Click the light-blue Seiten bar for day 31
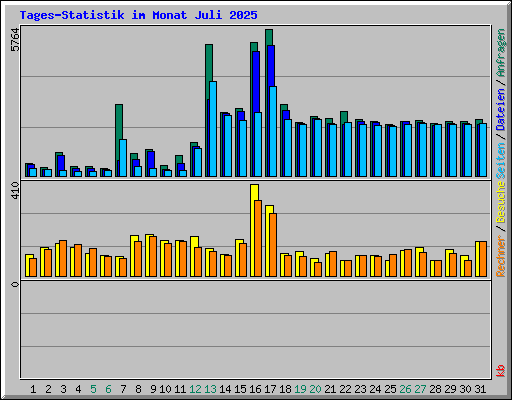512x400 pixels. pos(483,150)
